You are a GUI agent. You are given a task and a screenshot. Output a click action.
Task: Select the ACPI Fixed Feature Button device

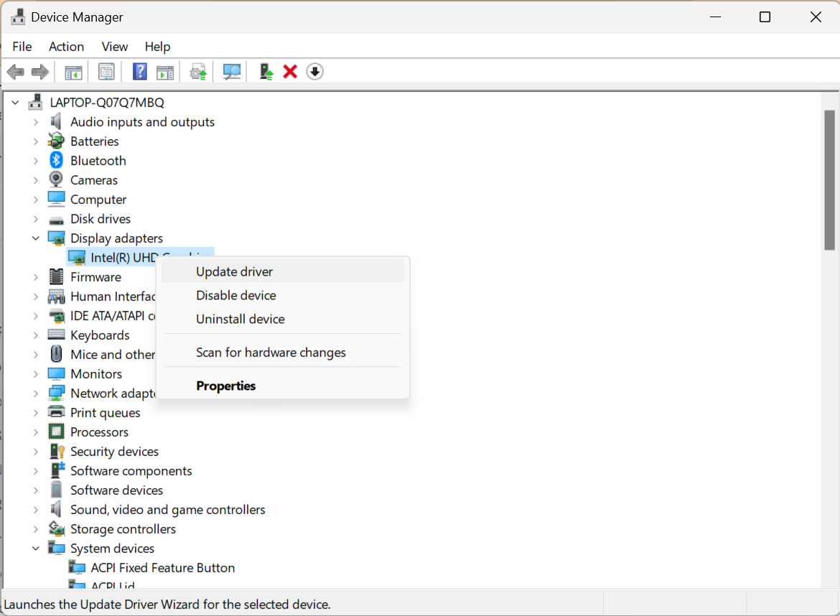(162, 568)
